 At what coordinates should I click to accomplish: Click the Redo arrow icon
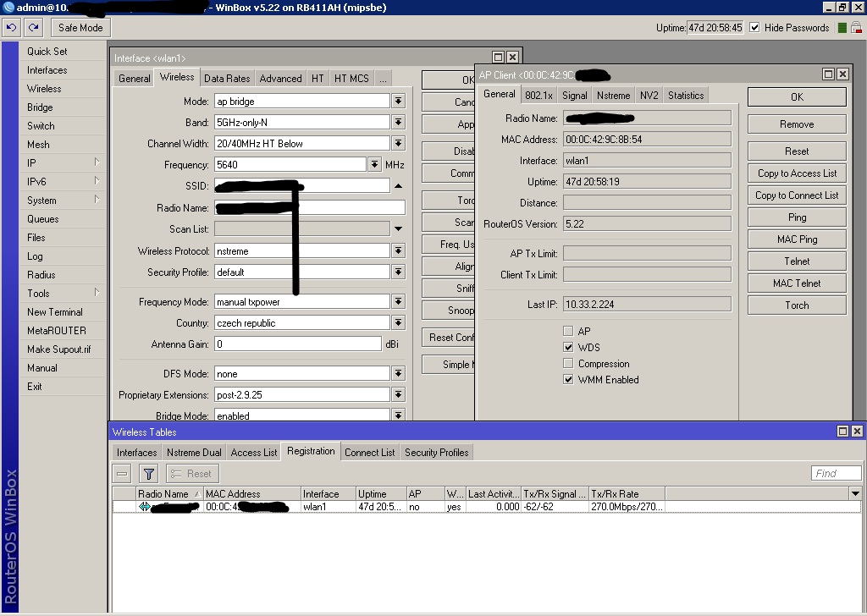pyautogui.click(x=34, y=27)
